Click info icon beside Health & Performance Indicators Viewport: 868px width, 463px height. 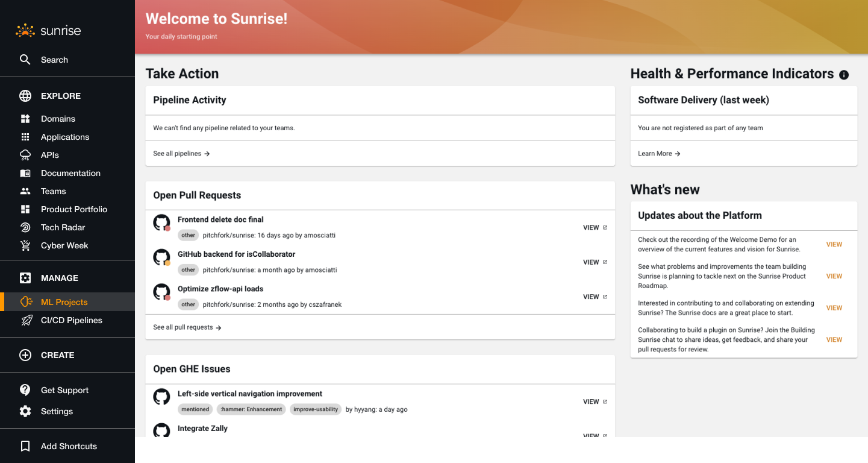tap(844, 75)
